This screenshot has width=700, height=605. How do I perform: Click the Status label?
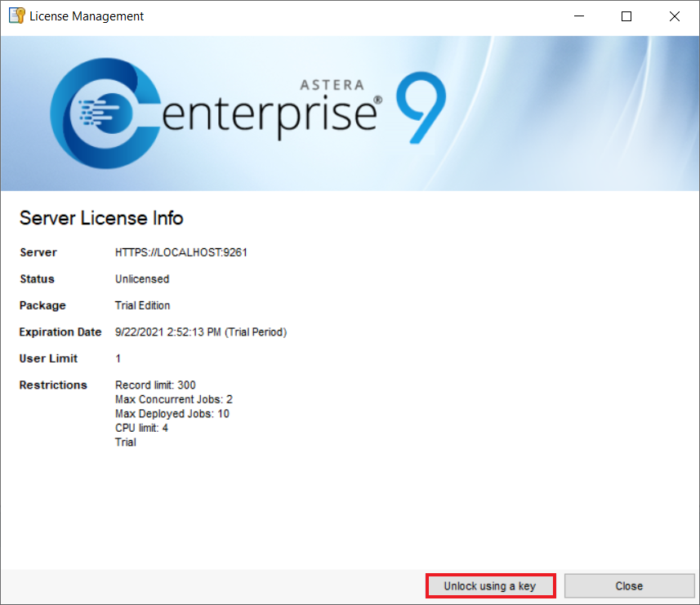click(37, 279)
